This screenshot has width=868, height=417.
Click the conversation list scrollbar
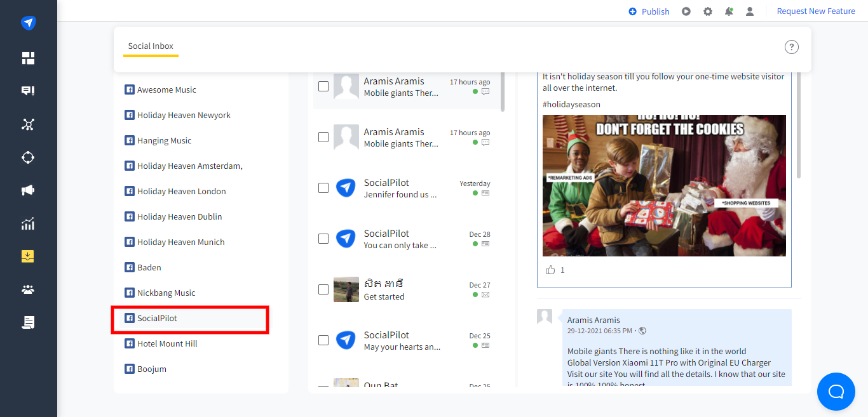(x=503, y=92)
